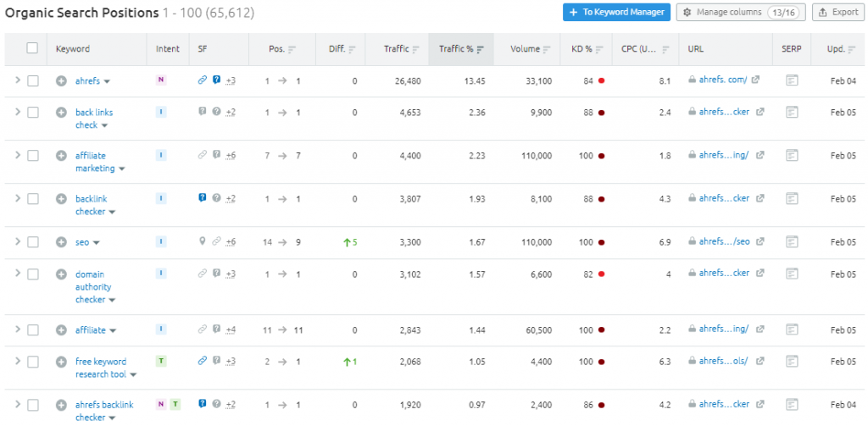868x426 pixels.
Task: Open SERP snapshot for 'affiliate marketing' row
Action: (793, 156)
